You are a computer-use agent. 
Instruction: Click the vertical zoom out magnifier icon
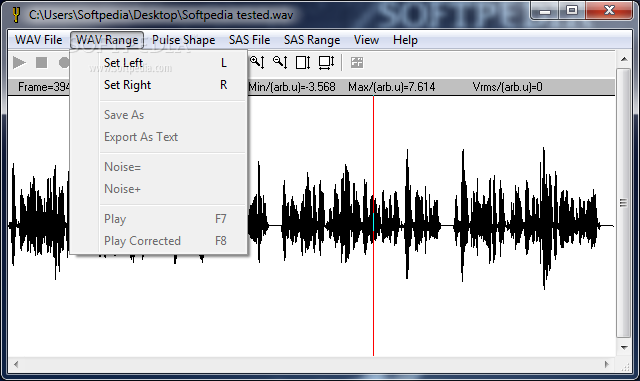point(280,62)
